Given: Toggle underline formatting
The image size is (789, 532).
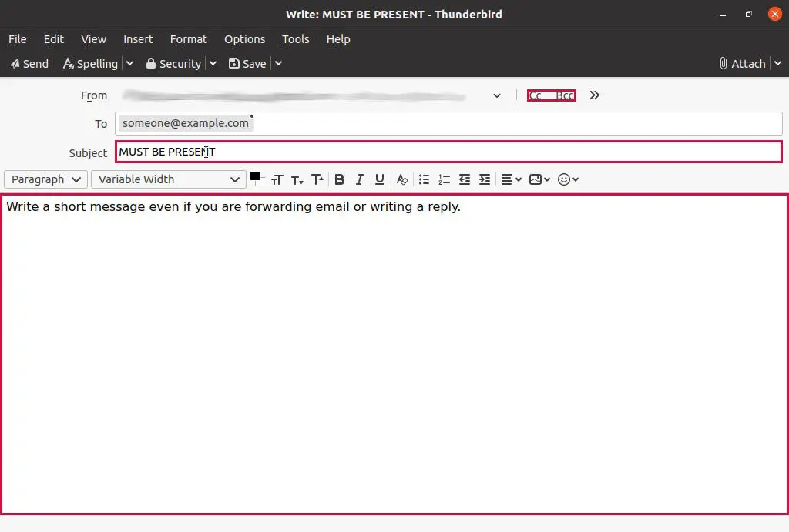Looking at the screenshot, I should pyautogui.click(x=380, y=179).
